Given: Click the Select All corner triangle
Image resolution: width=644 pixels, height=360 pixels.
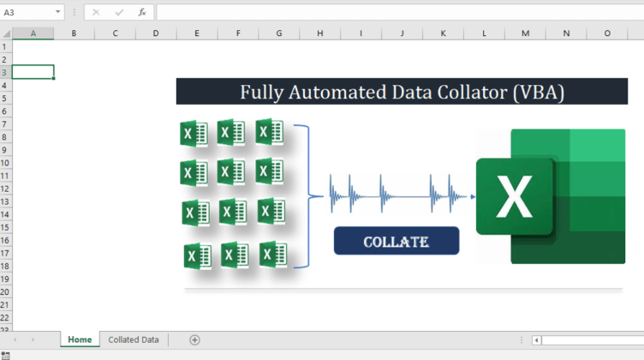Looking at the screenshot, I should pos(6,33).
